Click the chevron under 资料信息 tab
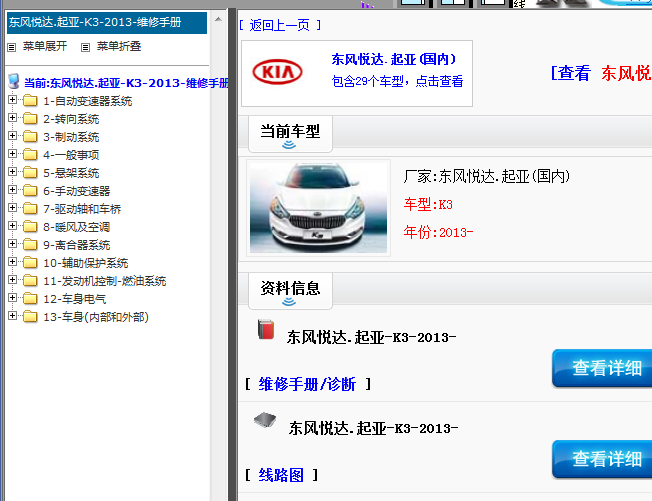652x501 pixels. click(289, 302)
